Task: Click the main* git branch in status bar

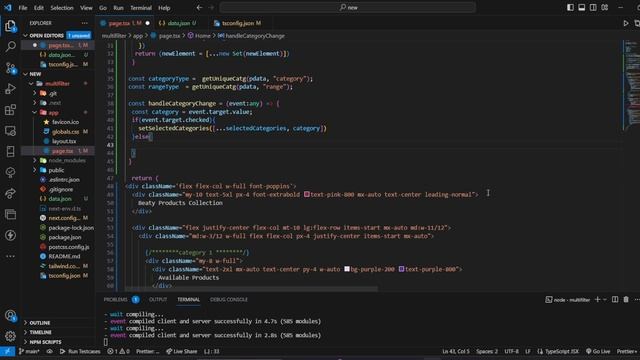Action: 29,351
